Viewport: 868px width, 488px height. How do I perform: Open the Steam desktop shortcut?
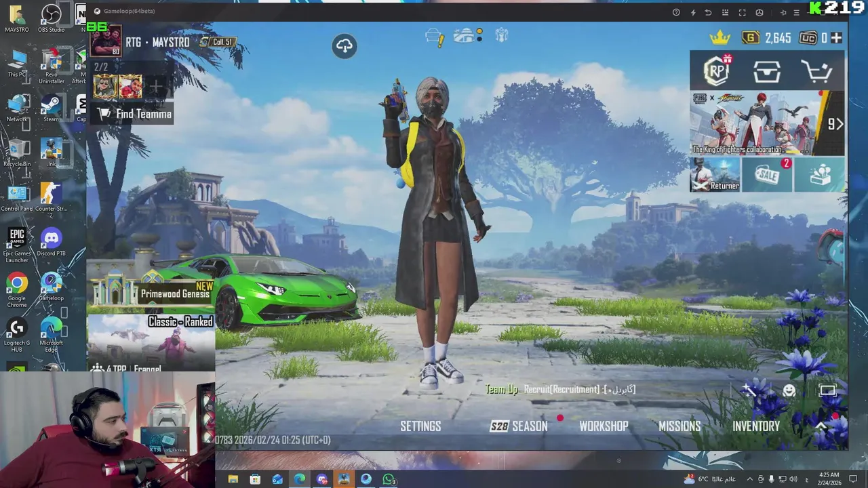52,108
